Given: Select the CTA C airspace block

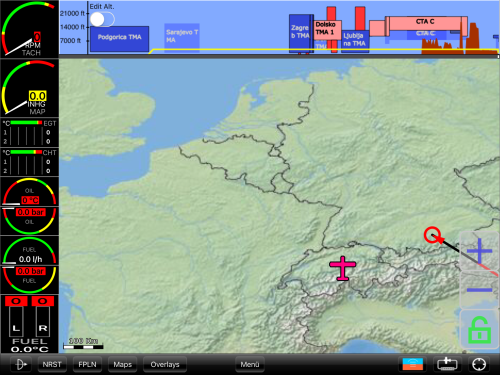Looking at the screenshot, I should [x=426, y=23].
